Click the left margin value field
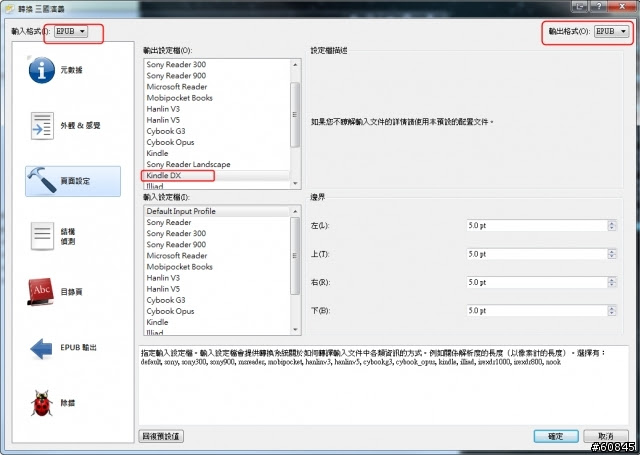The image size is (640, 455). pos(537,225)
